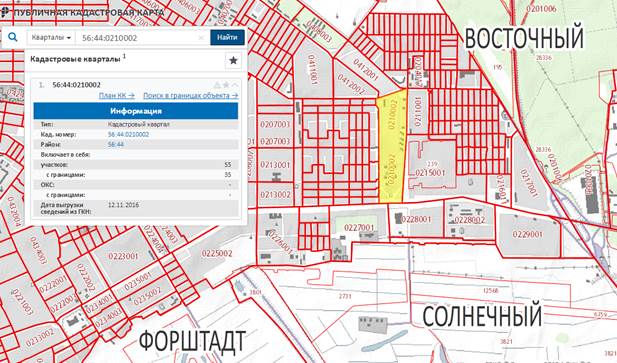Open Поиск в границах объекта link

click(x=190, y=96)
